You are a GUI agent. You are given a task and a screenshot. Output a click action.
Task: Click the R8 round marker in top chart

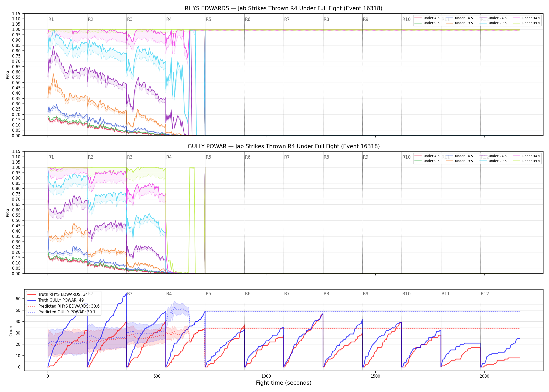(326, 19)
